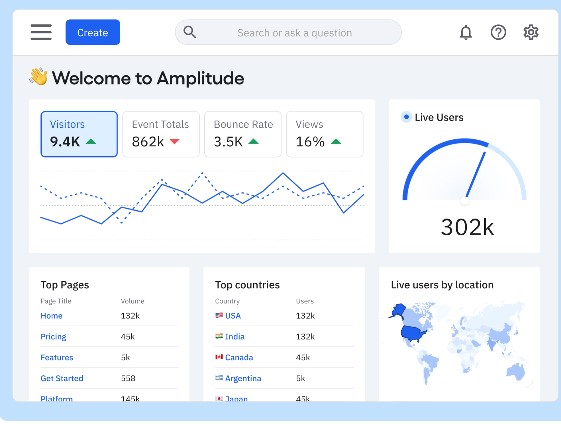Click the Canada flag icon

pos(219,357)
